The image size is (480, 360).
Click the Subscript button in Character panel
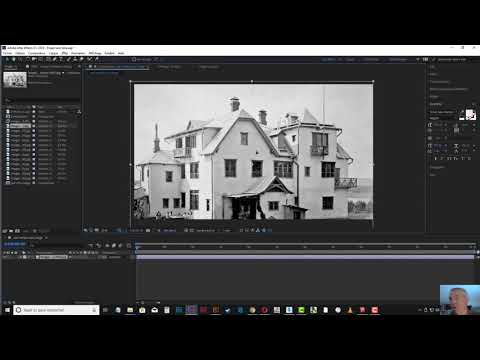pos(469,159)
